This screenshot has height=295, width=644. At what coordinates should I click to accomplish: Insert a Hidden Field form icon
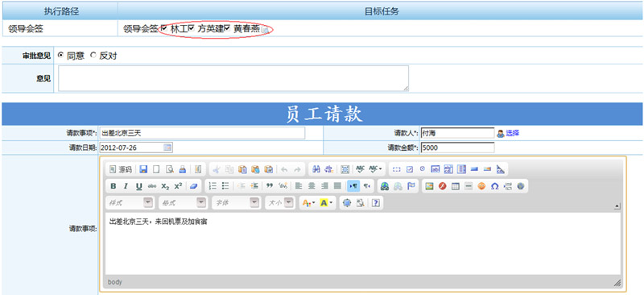point(501,169)
